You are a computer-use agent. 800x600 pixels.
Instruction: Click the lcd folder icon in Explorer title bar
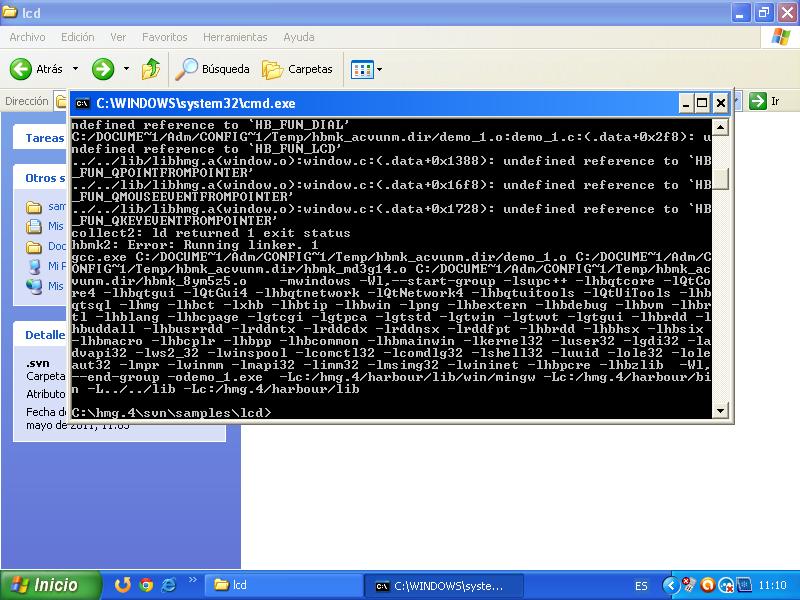[x=10, y=12]
